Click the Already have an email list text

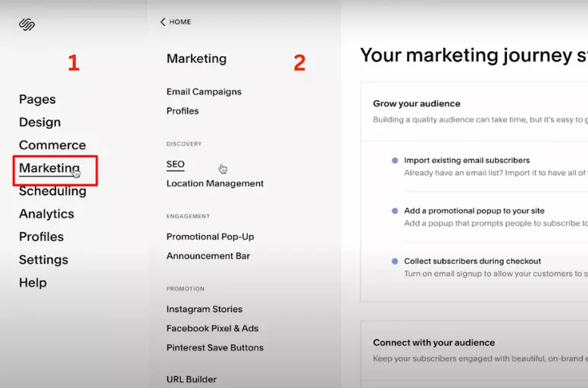coord(496,173)
